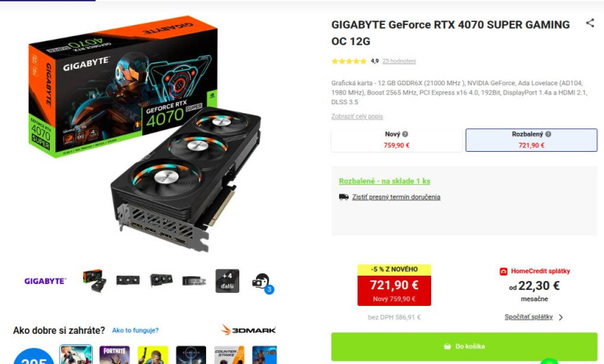Image resolution: width=604 pixels, height=364 pixels.
Task: Click the 3DMARK logo
Action: pyautogui.click(x=248, y=330)
